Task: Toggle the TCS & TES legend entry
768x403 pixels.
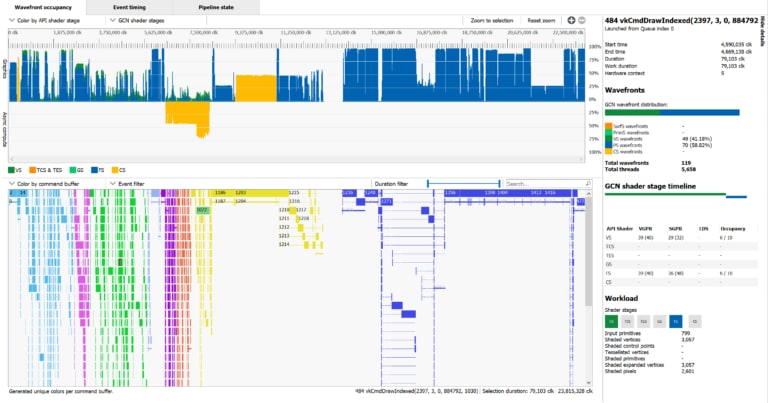Action: pos(48,170)
